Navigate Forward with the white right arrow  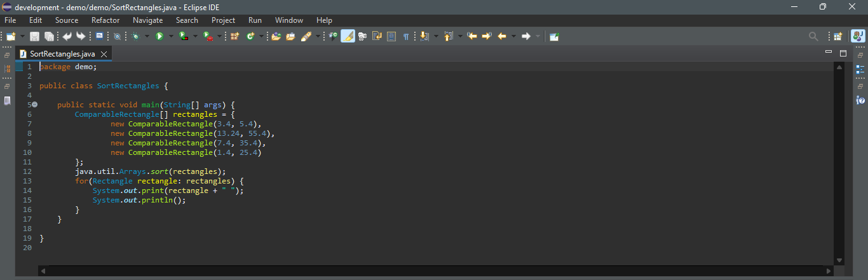coord(526,36)
